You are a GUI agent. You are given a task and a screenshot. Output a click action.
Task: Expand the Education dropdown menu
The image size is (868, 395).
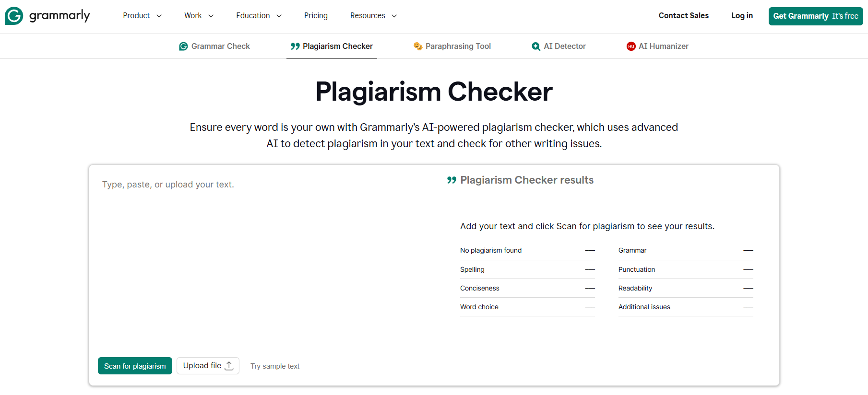[x=259, y=16]
